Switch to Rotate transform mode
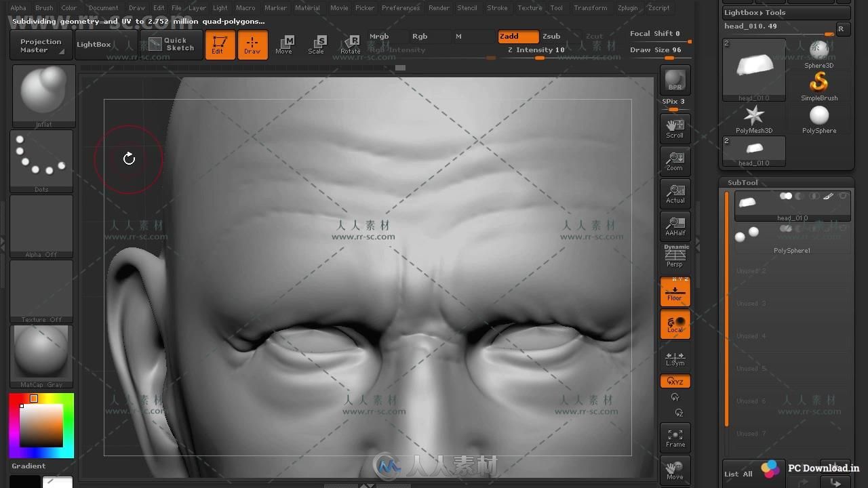 (x=350, y=45)
